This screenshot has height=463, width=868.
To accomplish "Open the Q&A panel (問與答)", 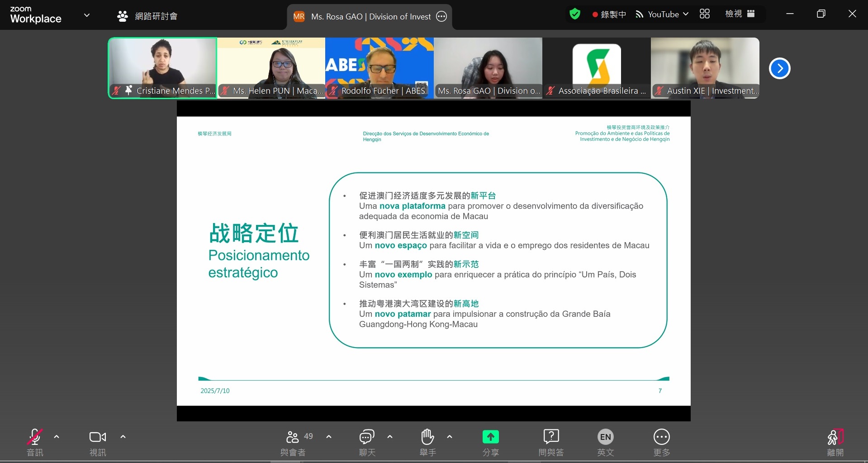I will click(551, 442).
